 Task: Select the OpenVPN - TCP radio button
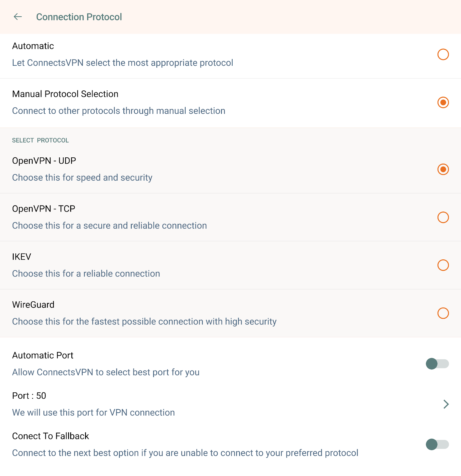pyautogui.click(x=443, y=217)
